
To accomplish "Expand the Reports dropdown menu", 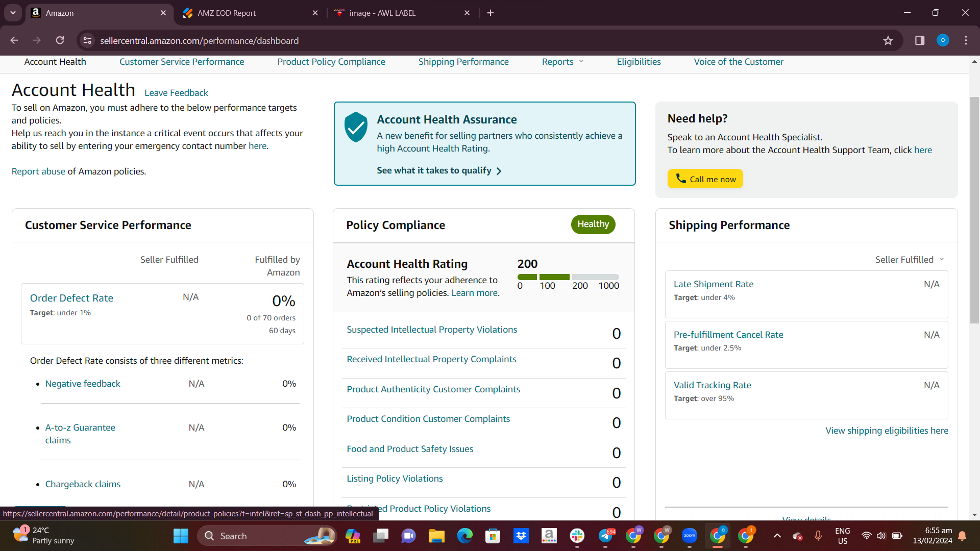I will (x=562, y=62).
